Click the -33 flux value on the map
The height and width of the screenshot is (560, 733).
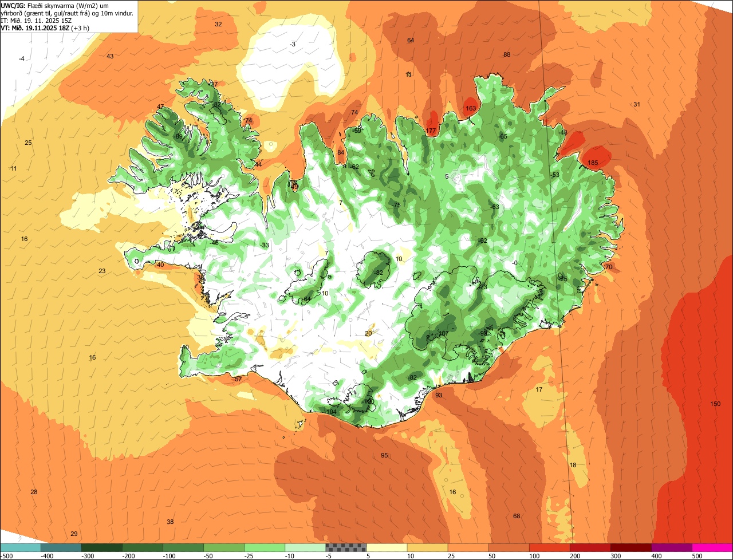click(264, 246)
